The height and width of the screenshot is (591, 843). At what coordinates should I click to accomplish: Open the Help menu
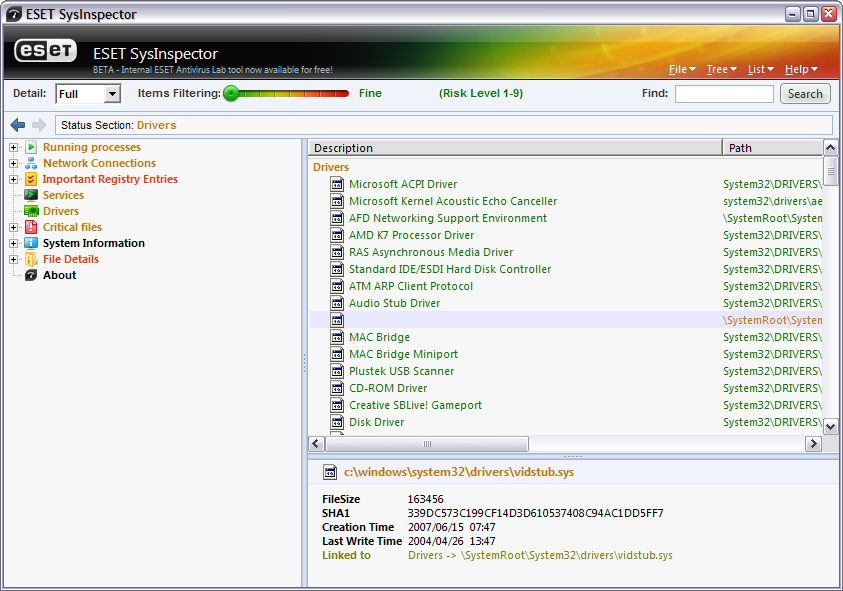(x=801, y=69)
